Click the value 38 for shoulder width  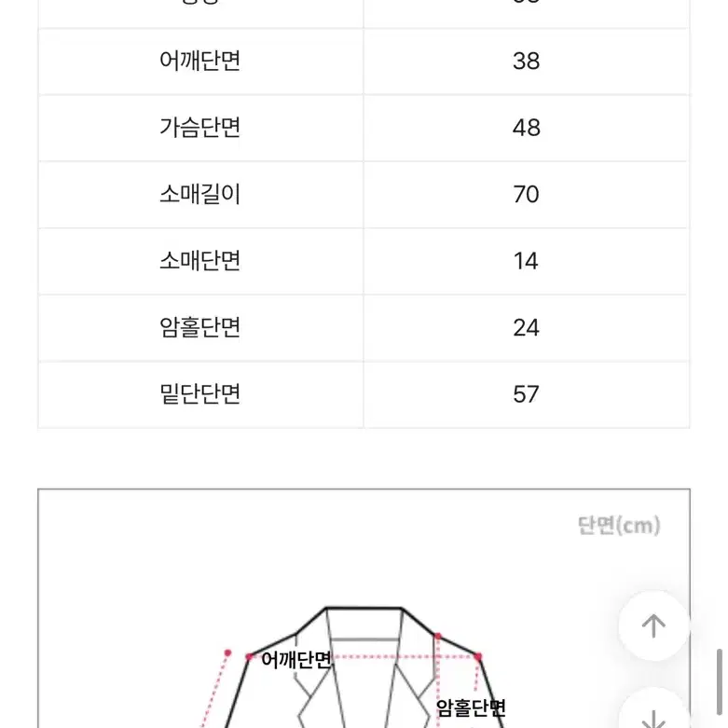click(526, 62)
